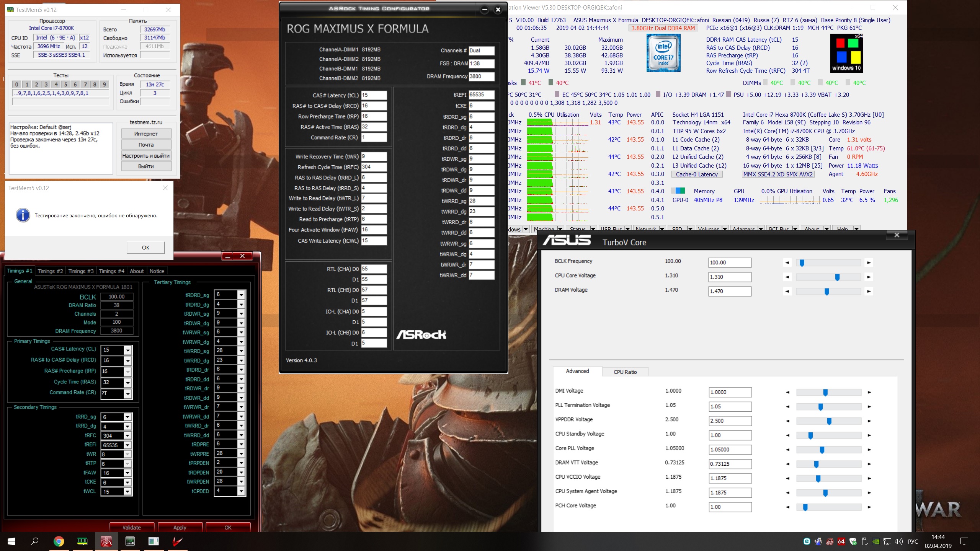Toggle test number 5 box in TestMem5

[65, 84]
